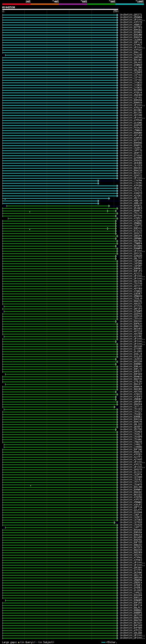Click the purple ~60% identity legend bar
This screenshot has height=644, width=146.
click(73, 4)
